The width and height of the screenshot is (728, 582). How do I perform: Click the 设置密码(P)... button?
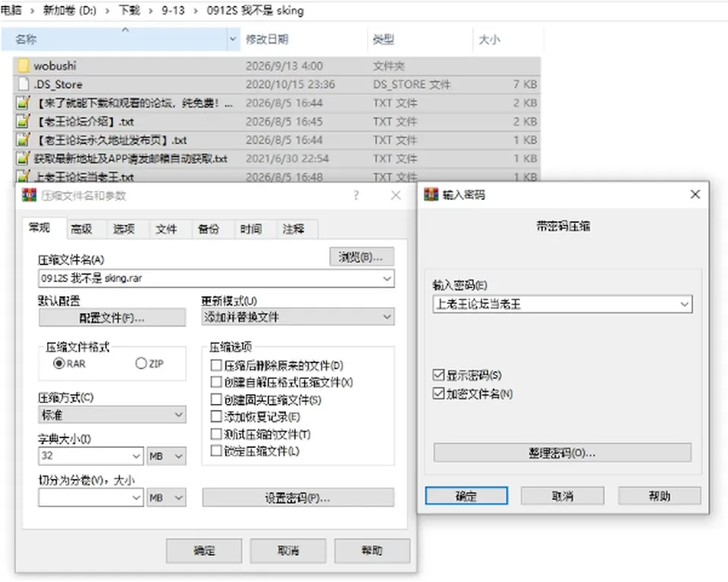[298, 498]
